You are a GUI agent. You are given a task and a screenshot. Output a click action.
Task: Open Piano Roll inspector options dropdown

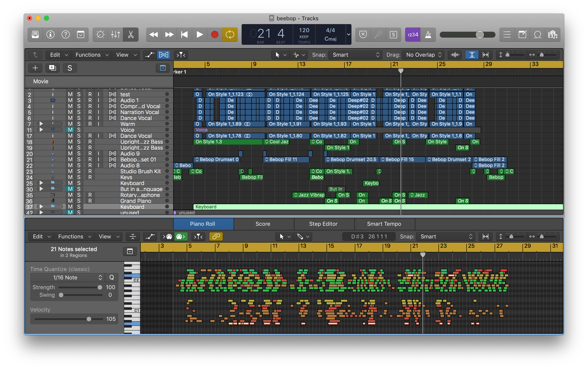130,251
